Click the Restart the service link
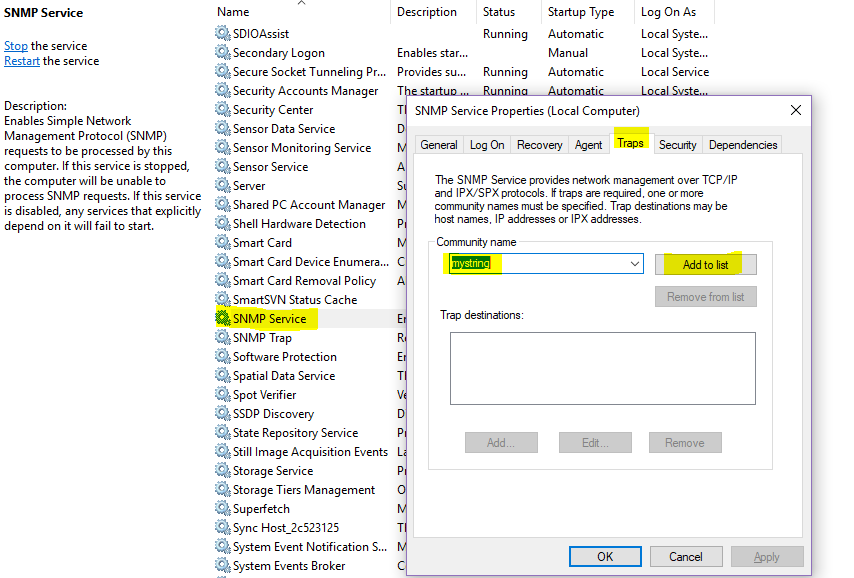Viewport: 854px width, 578px height. 21,61
